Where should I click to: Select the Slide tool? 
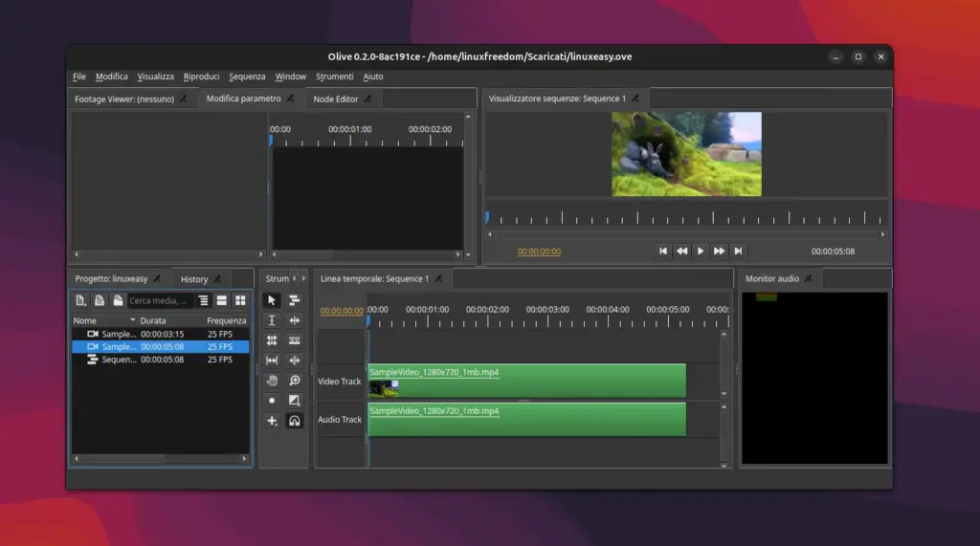coord(295,360)
